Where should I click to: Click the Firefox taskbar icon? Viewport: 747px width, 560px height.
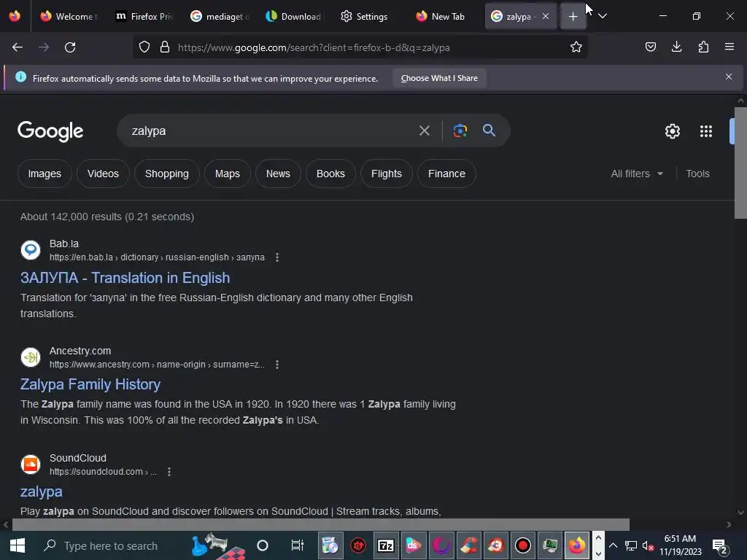[x=576, y=545]
